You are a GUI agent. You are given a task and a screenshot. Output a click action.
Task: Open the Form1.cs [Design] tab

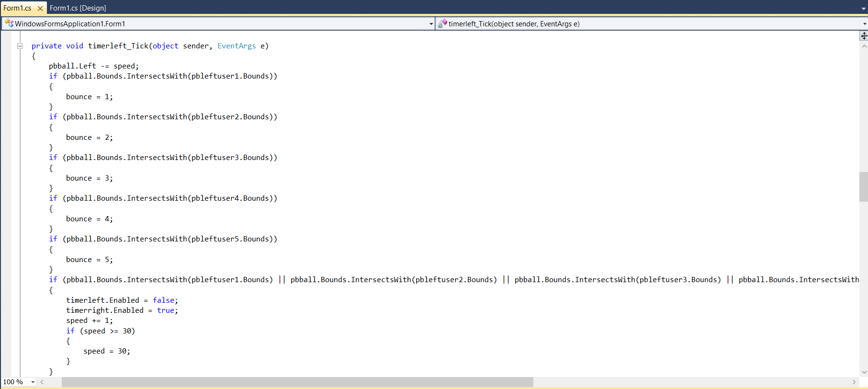[78, 8]
